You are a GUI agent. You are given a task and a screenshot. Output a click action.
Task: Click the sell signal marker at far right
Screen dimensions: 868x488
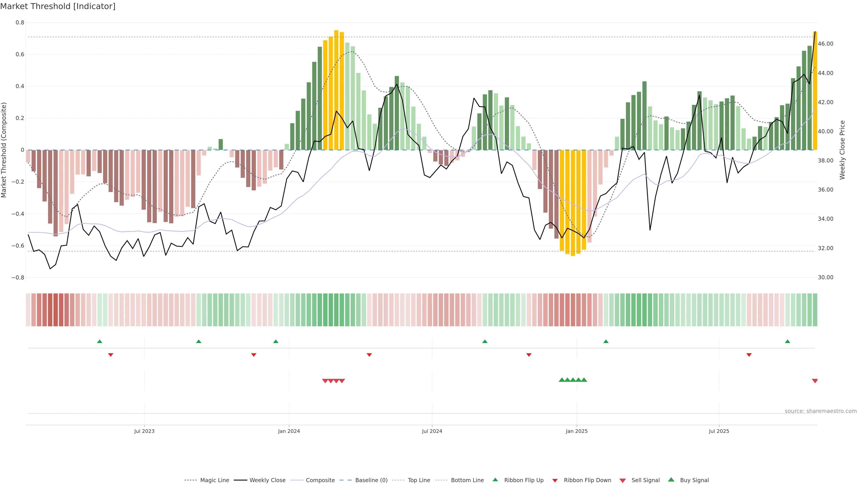pos(815,381)
